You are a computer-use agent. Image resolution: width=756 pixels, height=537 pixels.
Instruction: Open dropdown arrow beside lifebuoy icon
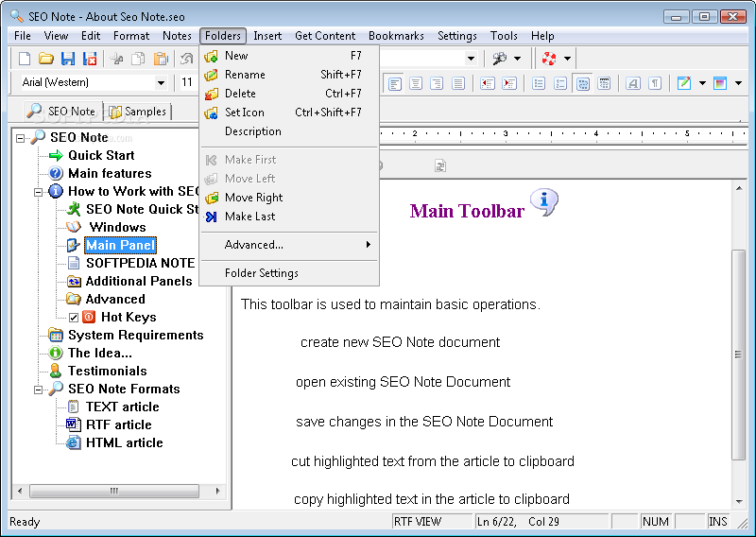coord(568,59)
